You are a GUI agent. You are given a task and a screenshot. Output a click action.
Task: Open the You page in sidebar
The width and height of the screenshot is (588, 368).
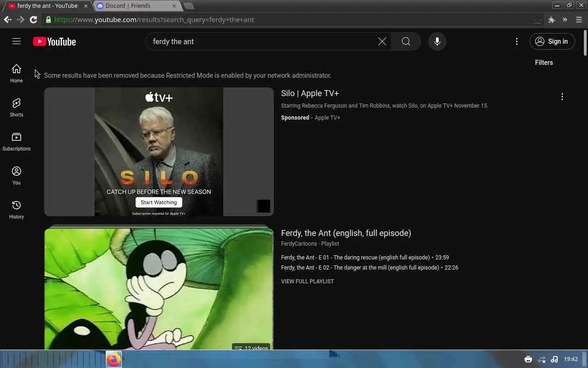[17, 176]
